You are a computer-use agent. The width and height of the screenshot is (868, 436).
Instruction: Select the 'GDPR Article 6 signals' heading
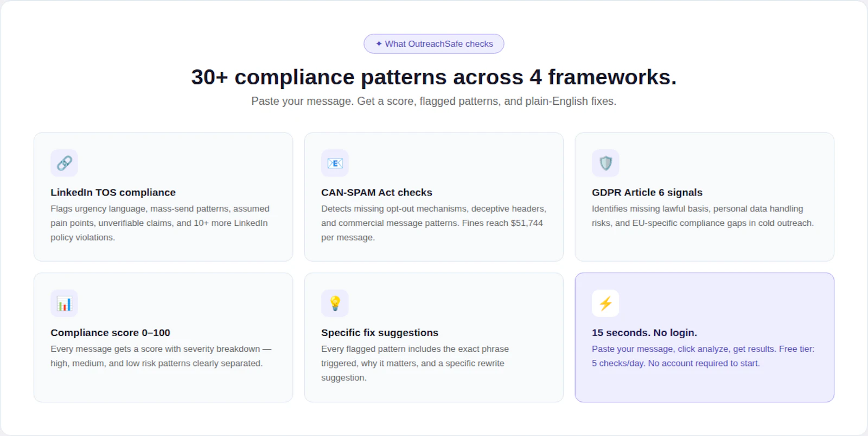(x=647, y=192)
